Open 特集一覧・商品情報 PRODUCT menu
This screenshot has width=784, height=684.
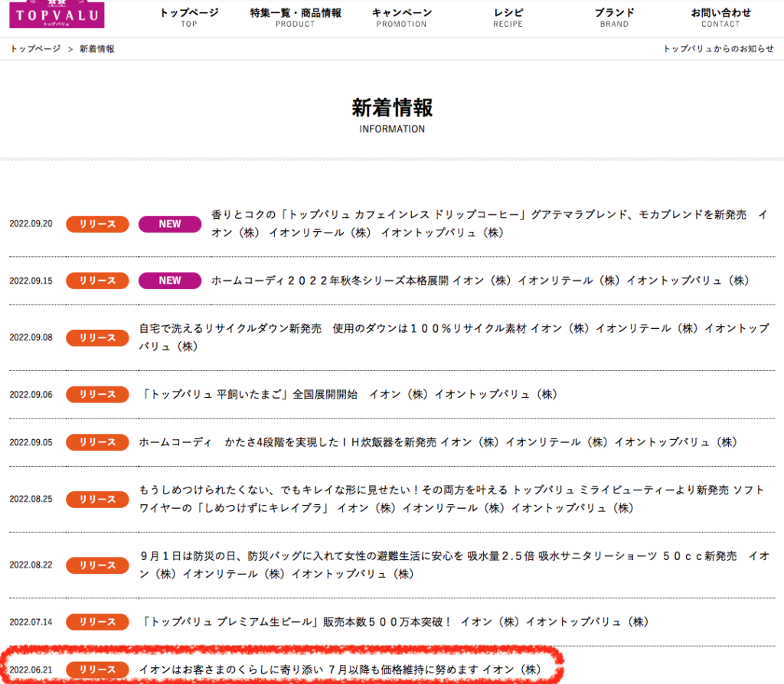point(296,18)
